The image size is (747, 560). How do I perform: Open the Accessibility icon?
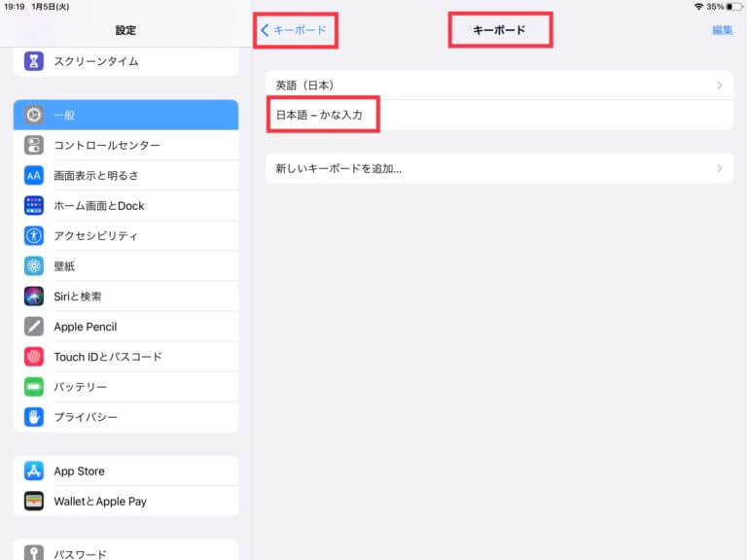(x=34, y=236)
